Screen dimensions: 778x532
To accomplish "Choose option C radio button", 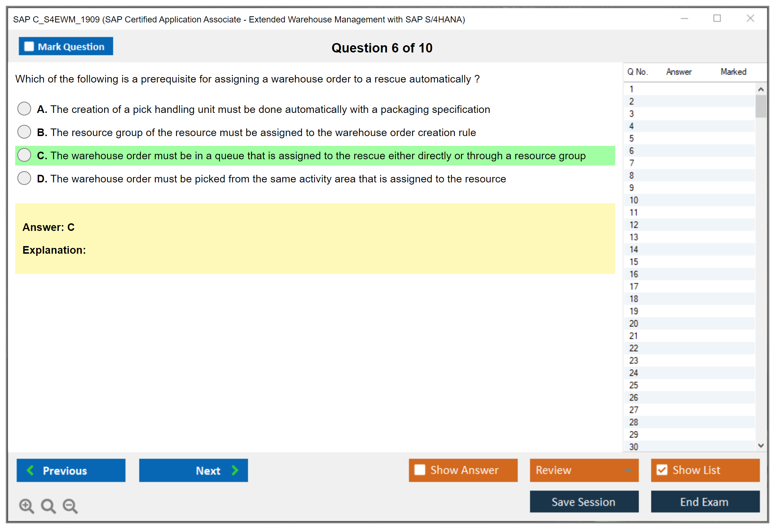I will pyautogui.click(x=24, y=155).
